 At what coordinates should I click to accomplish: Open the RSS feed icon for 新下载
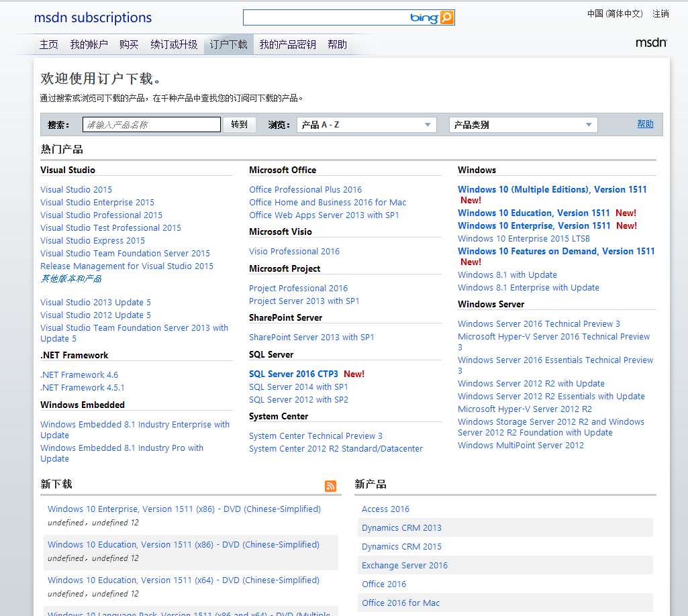click(x=330, y=486)
